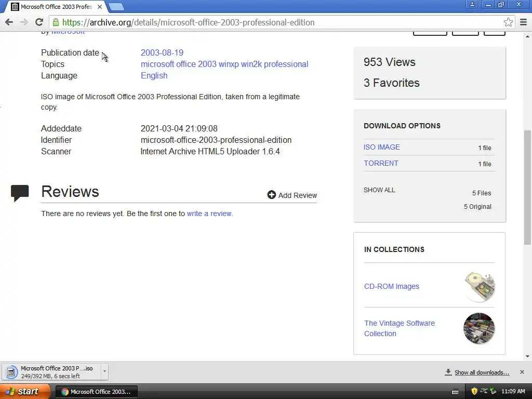This screenshot has width=532, height=399.
Task: Switch to the Microsoft Office 2003 tab
Action: (56, 6)
